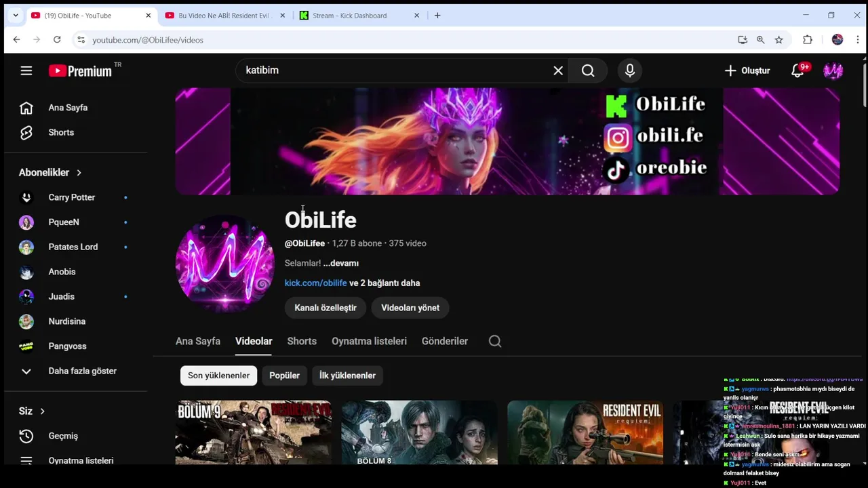
Task: Click the Oluştur create button
Action: pyautogui.click(x=747, y=70)
